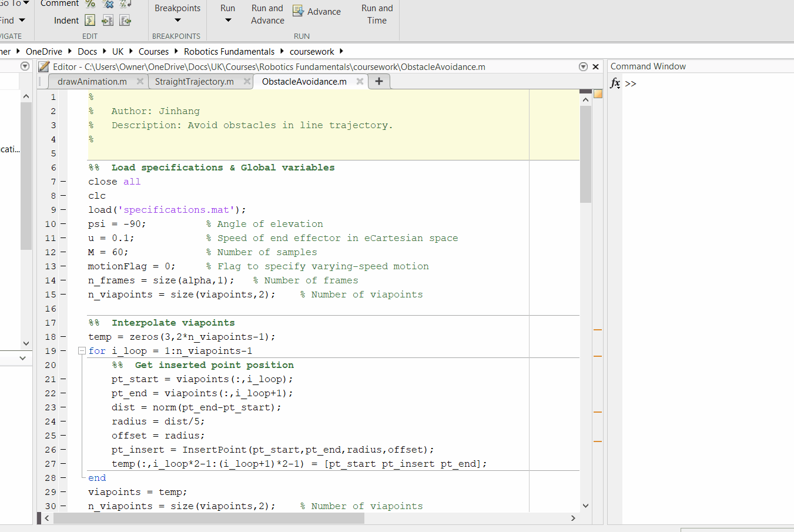Click the Uncomment lines icon
794x532 pixels.
108,4
